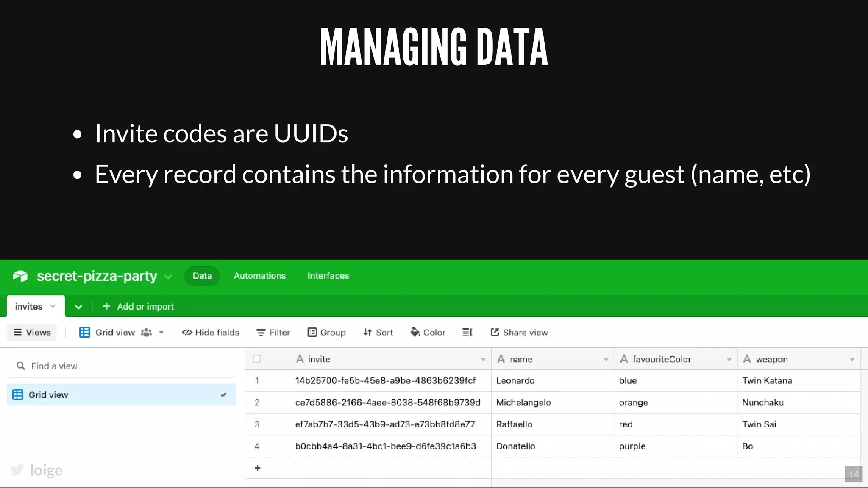Click the Leonardo name cell
The image size is (868, 488).
(553, 380)
